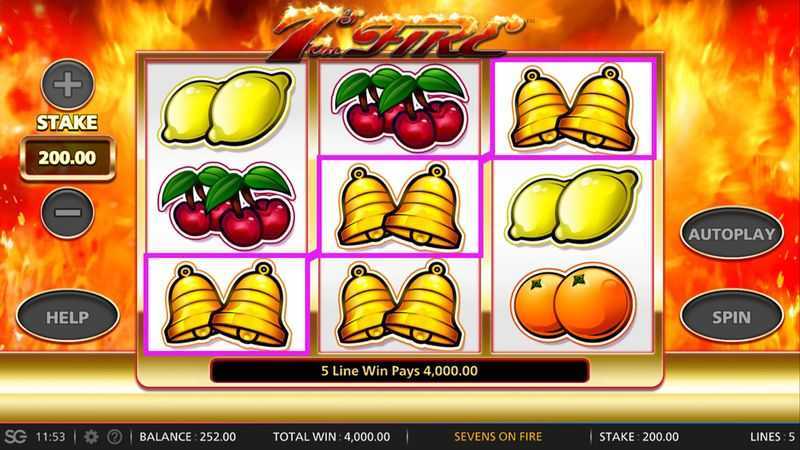Click the LINES indicator in status bar

(772, 437)
